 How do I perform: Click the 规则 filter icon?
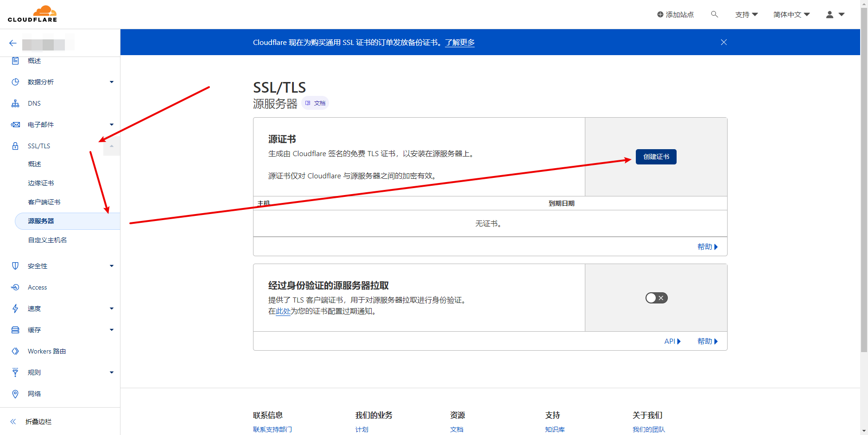click(15, 372)
